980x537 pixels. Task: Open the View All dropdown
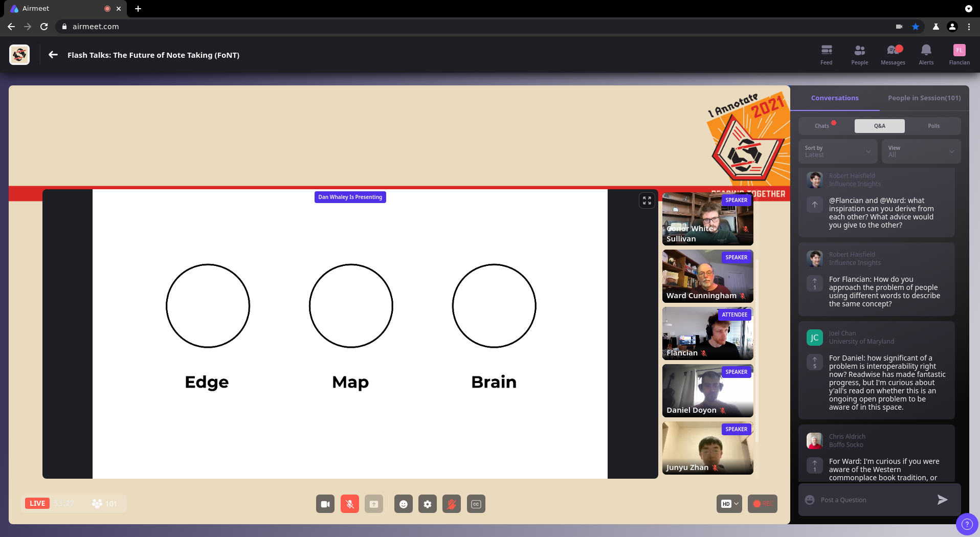point(922,151)
